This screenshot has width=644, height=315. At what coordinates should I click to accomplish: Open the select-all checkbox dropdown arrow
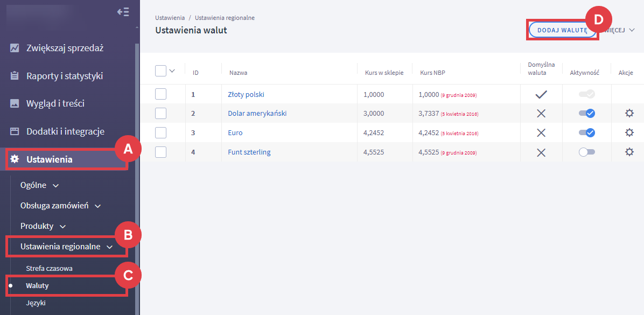coord(172,71)
